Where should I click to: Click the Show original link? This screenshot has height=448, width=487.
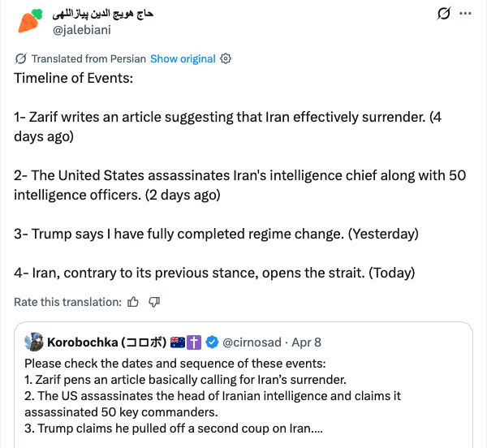(x=183, y=58)
